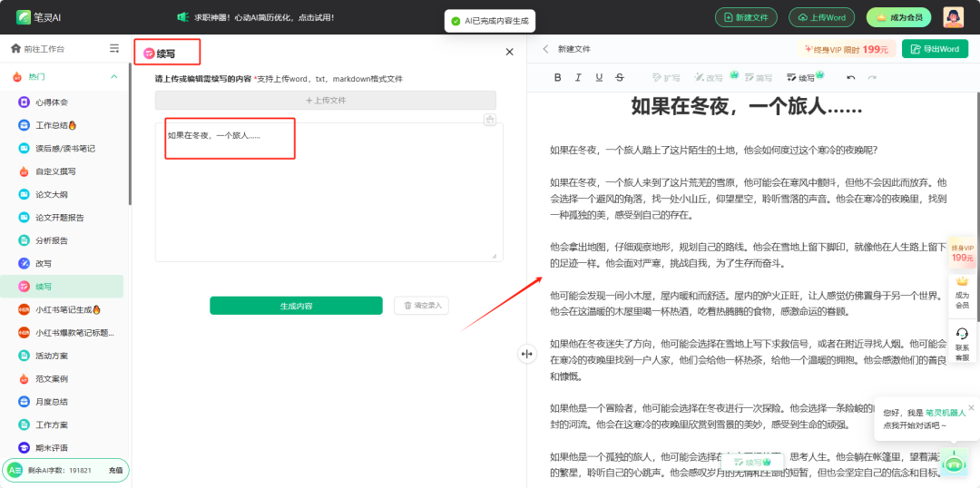Image resolution: width=980 pixels, height=488 pixels.
Task: Select 续写 in sidebar
Action: click(62, 286)
